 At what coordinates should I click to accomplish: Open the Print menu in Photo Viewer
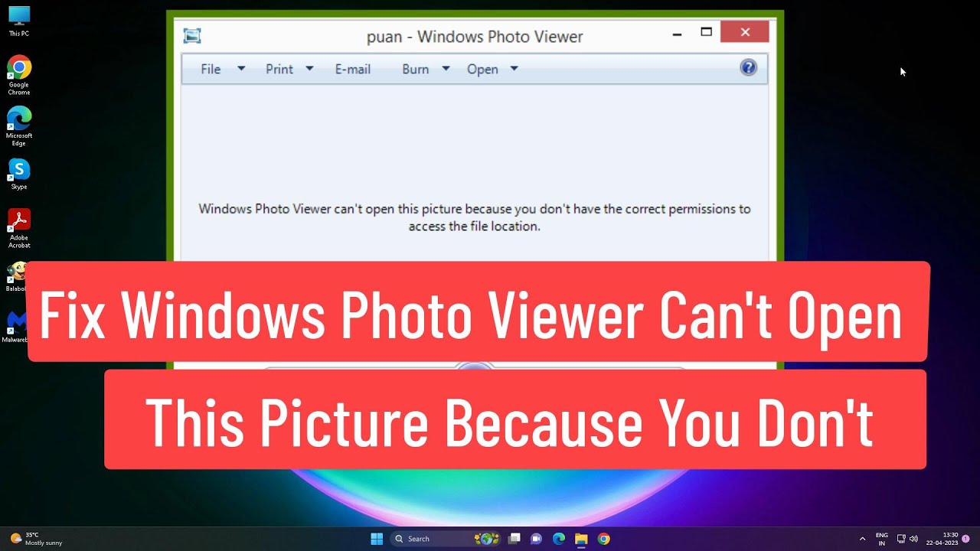(279, 69)
